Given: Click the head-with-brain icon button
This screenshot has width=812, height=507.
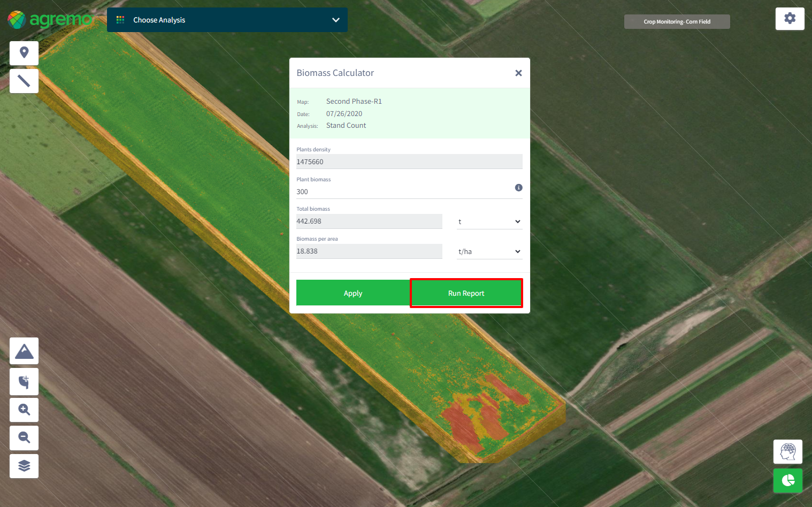Looking at the screenshot, I should (787, 452).
